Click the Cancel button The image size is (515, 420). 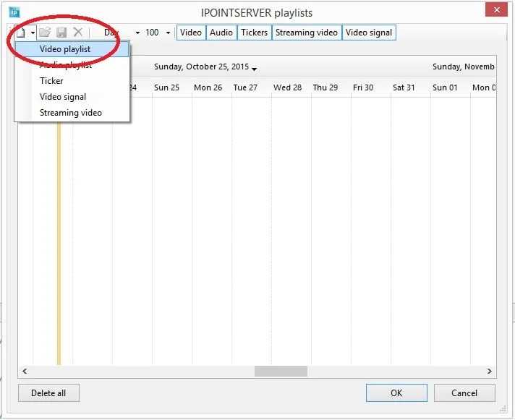click(x=464, y=393)
